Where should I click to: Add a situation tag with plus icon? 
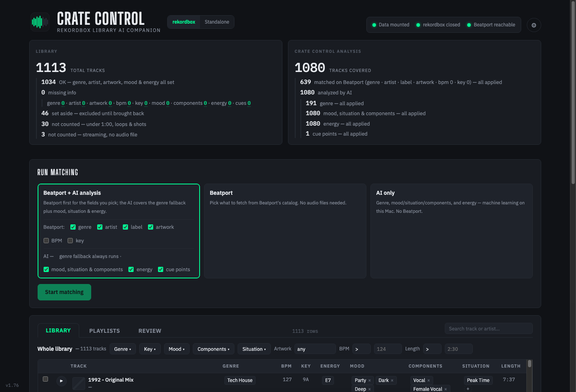click(x=468, y=389)
